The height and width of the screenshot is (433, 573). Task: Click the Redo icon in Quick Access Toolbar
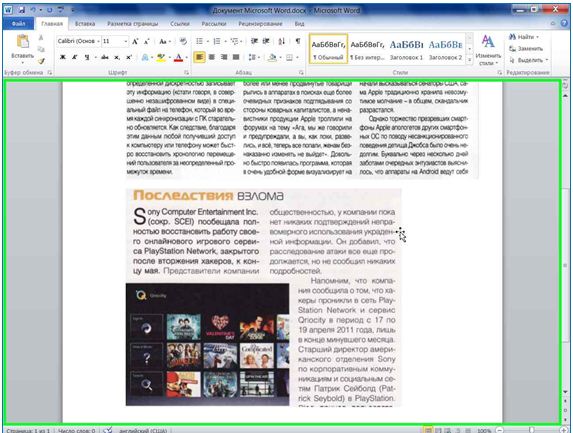click(x=50, y=10)
